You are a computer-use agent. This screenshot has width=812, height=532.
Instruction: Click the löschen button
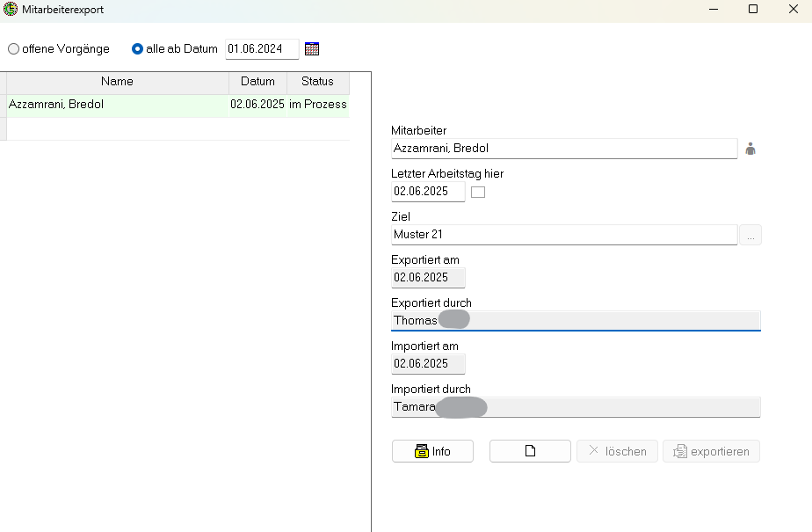coord(617,451)
